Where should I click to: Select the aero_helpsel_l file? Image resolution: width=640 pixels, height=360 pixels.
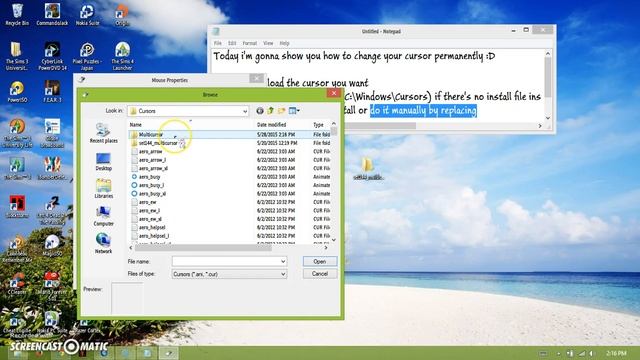point(154,236)
